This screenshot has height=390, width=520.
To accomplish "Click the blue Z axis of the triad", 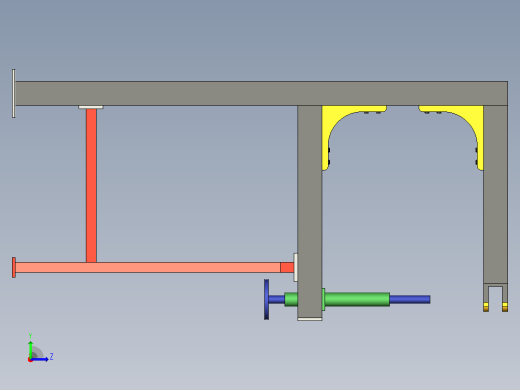I will (x=40, y=359).
